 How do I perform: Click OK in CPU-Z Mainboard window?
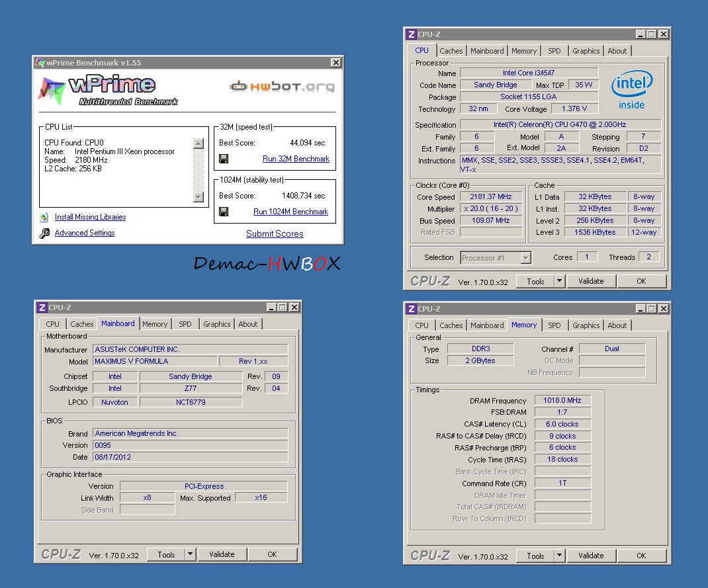(x=272, y=554)
